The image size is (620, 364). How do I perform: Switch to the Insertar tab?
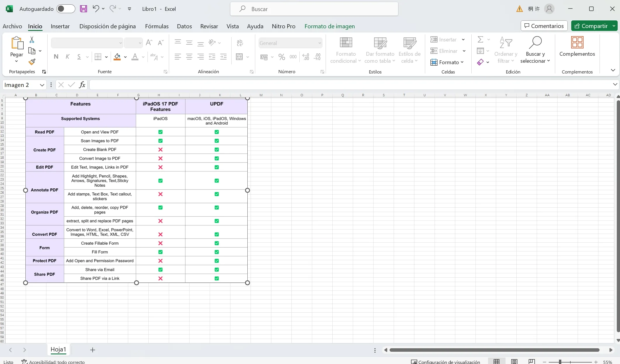pyautogui.click(x=60, y=26)
